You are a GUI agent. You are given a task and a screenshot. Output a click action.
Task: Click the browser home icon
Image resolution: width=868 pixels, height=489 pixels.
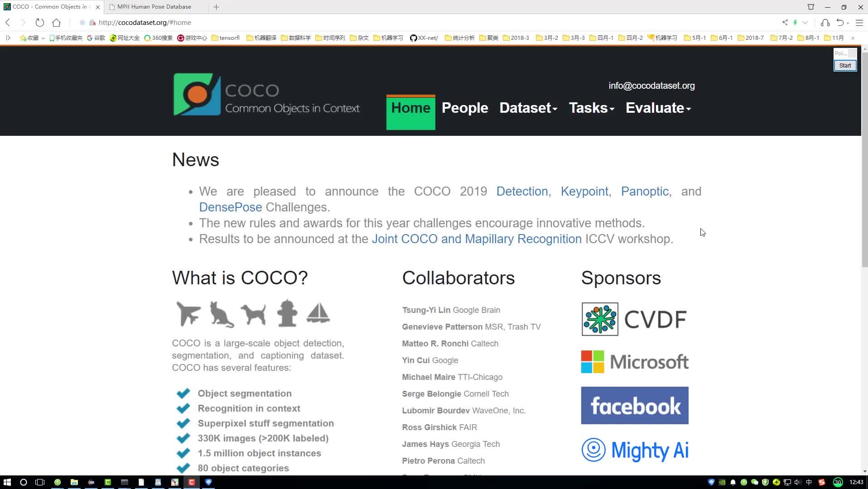tap(56, 23)
